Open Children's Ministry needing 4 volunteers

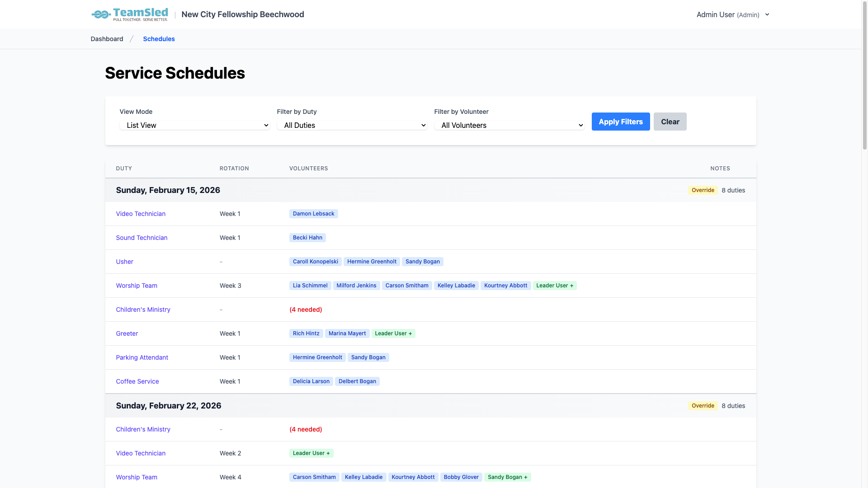coord(143,310)
